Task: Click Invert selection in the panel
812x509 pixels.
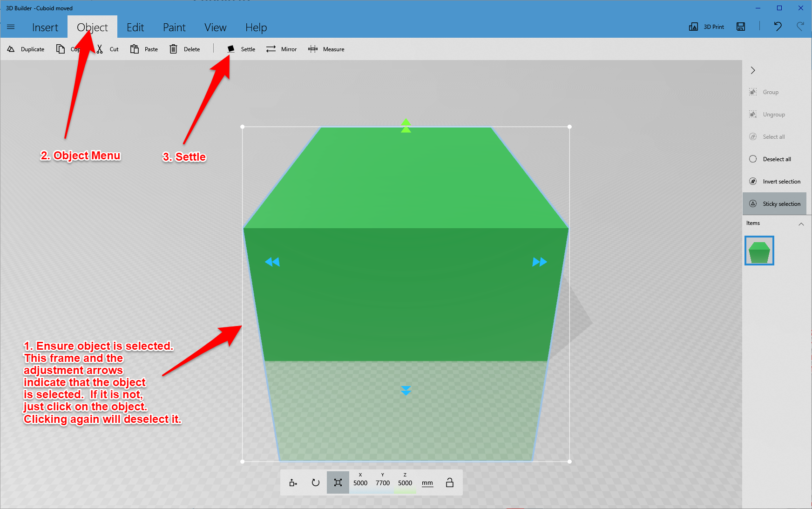Action: 775,181
